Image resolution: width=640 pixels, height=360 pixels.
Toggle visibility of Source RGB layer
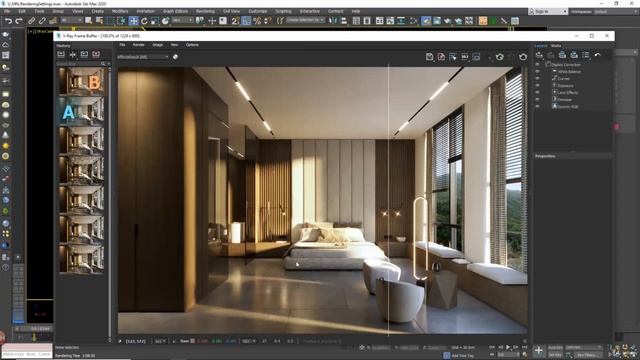537,106
